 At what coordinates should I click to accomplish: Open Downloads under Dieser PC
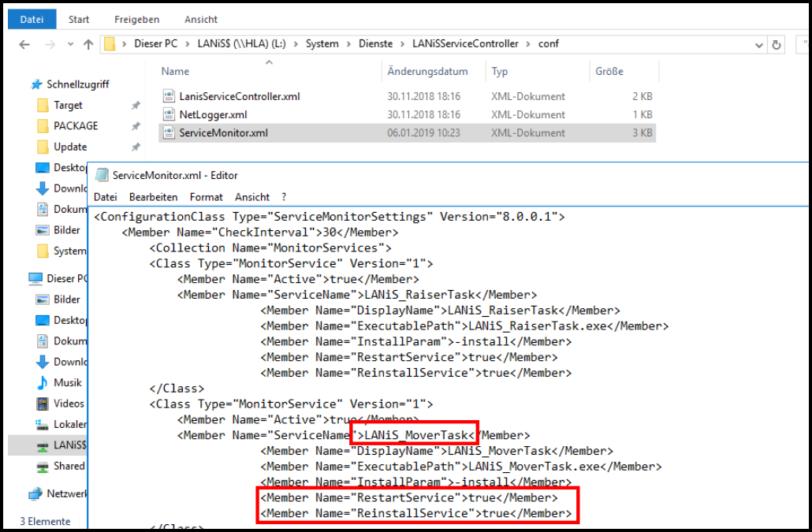(x=61, y=362)
